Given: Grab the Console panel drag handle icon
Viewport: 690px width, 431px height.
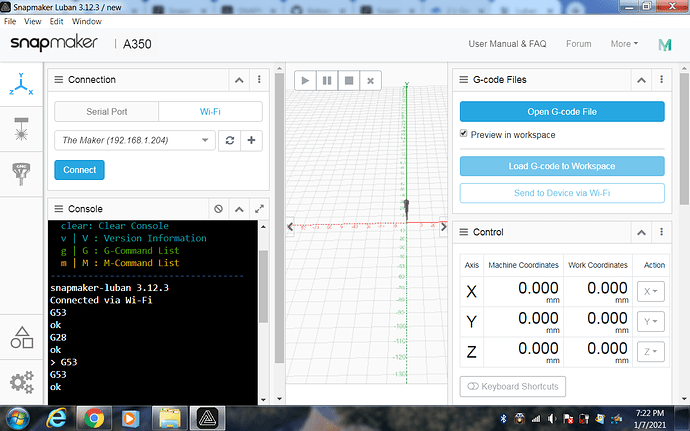Looking at the screenshot, I should (59, 209).
